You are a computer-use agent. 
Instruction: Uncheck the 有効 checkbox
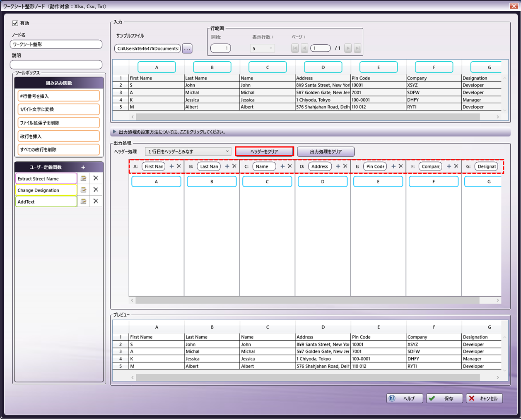[x=15, y=23]
